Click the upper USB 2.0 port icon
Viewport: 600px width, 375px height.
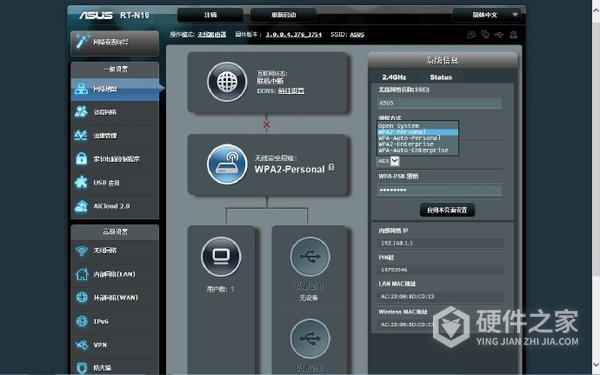point(310,256)
